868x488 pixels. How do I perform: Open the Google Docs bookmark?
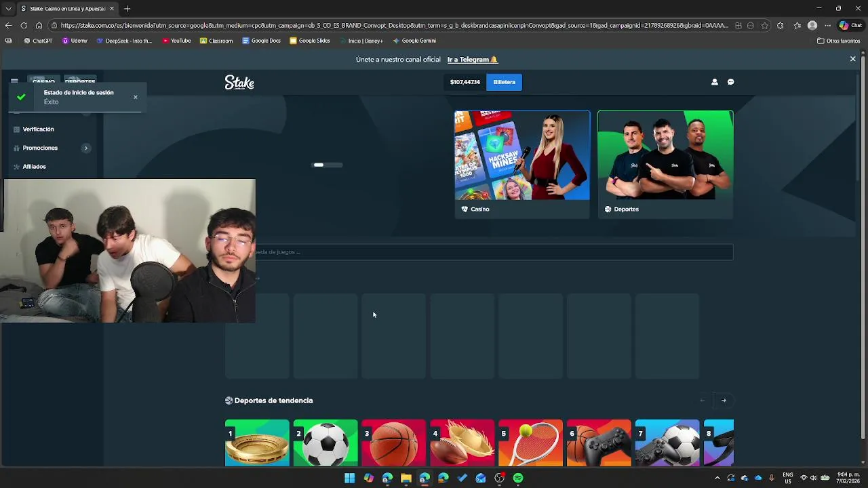[261, 41]
